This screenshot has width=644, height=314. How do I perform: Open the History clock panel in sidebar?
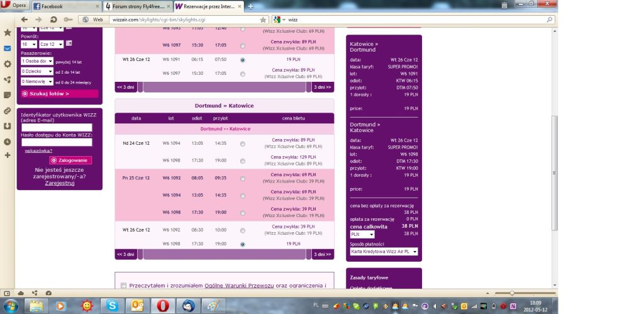coord(8,142)
